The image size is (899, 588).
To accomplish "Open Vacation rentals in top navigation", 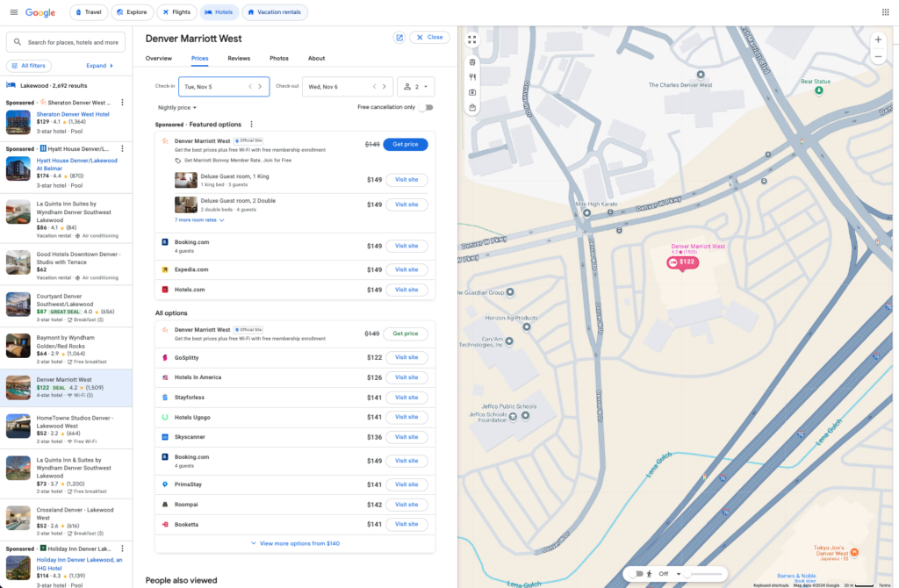I will coord(275,12).
